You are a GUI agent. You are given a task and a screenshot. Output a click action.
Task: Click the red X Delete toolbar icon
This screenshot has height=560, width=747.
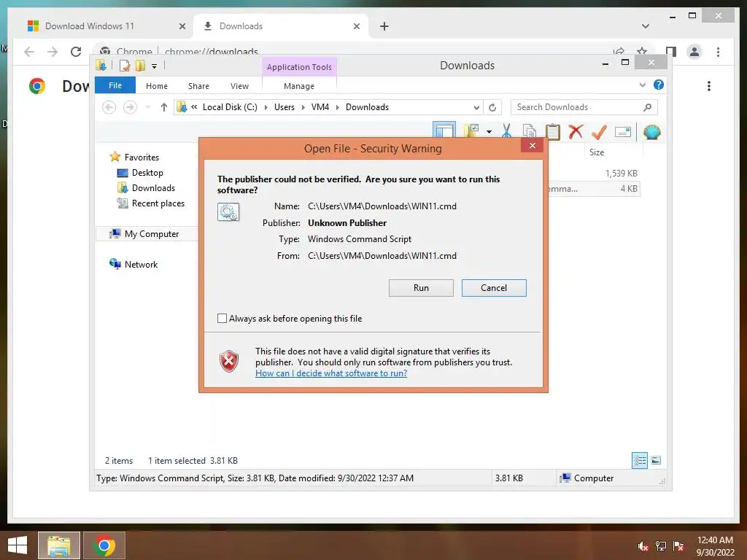[x=576, y=131]
